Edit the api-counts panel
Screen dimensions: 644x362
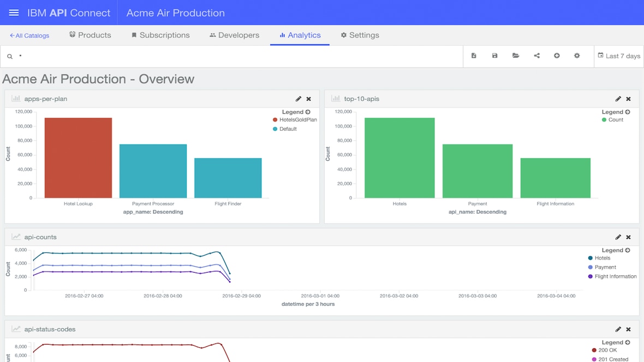tap(618, 237)
